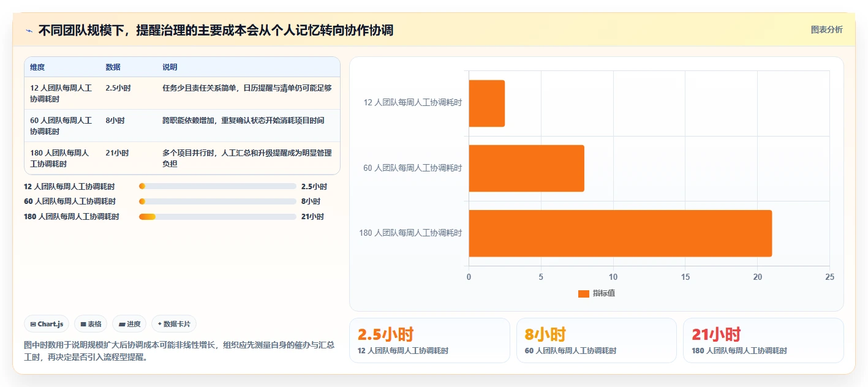Click progress value 21小时 beside third bar

coord(312,217)
